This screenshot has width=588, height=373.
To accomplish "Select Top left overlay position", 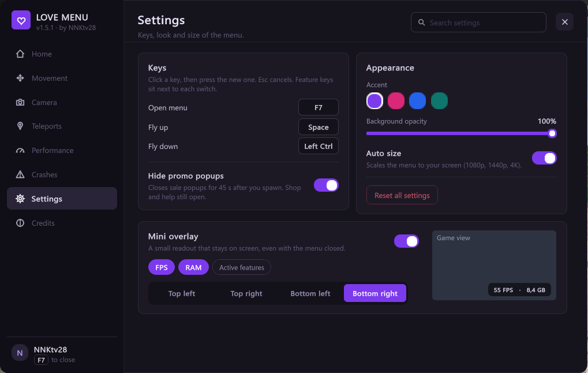I will tap(182, 293).
